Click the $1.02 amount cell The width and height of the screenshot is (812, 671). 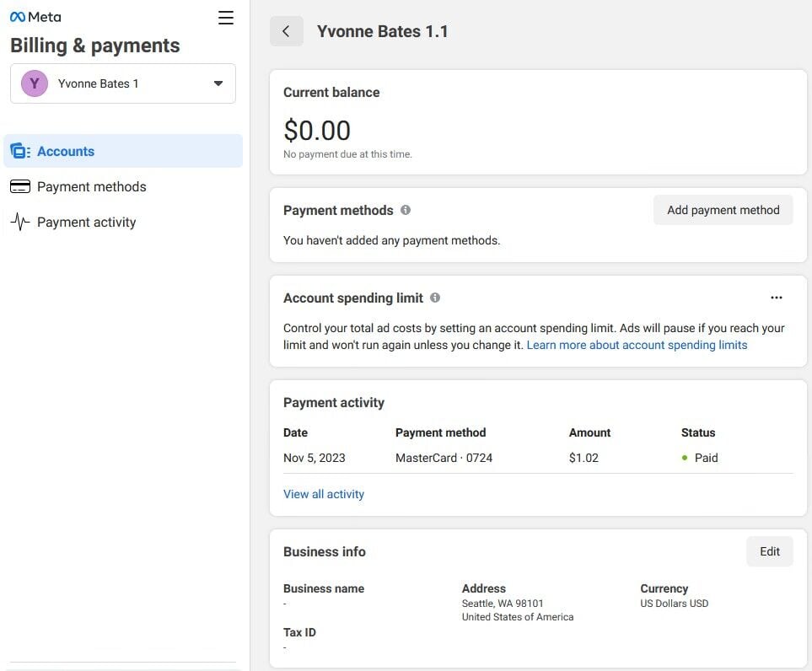[583, 458]
